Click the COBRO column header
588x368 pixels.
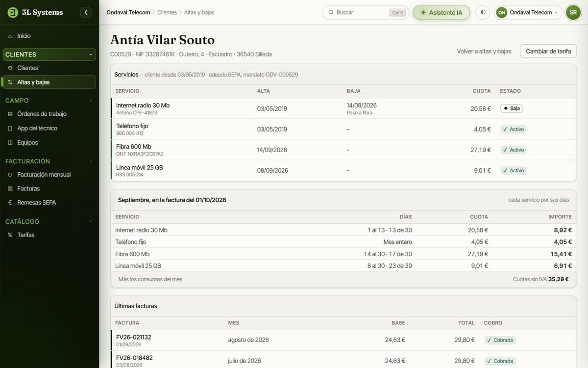(493, 323)
